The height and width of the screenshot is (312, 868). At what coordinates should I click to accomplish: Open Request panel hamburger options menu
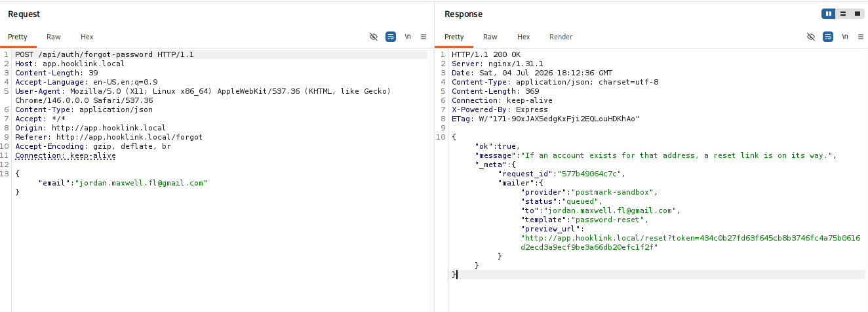click(x=424, y=37)
